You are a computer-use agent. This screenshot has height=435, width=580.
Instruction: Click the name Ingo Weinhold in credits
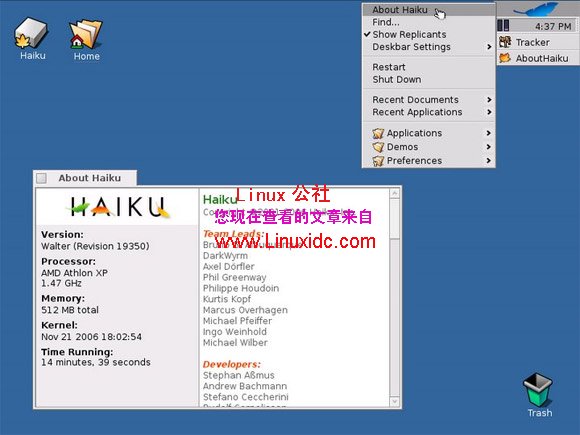coord(235,332)
